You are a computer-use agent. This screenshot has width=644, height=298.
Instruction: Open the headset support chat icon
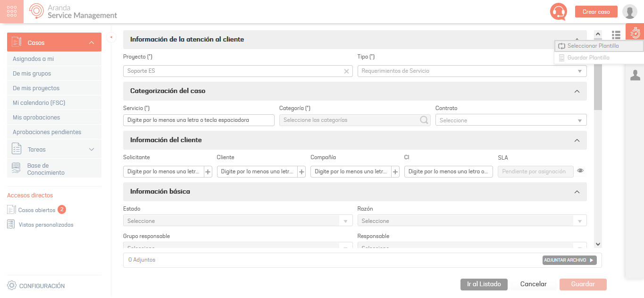click(559, 12)
